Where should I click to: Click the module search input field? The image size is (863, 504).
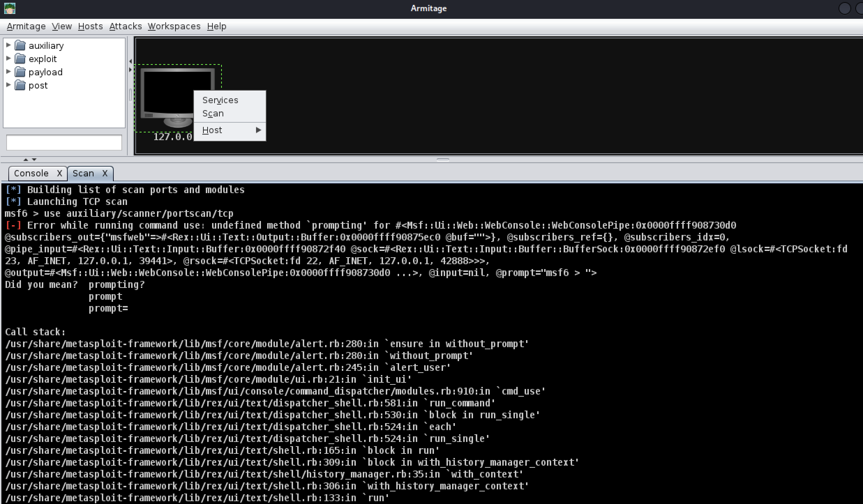tap(64, 143)
